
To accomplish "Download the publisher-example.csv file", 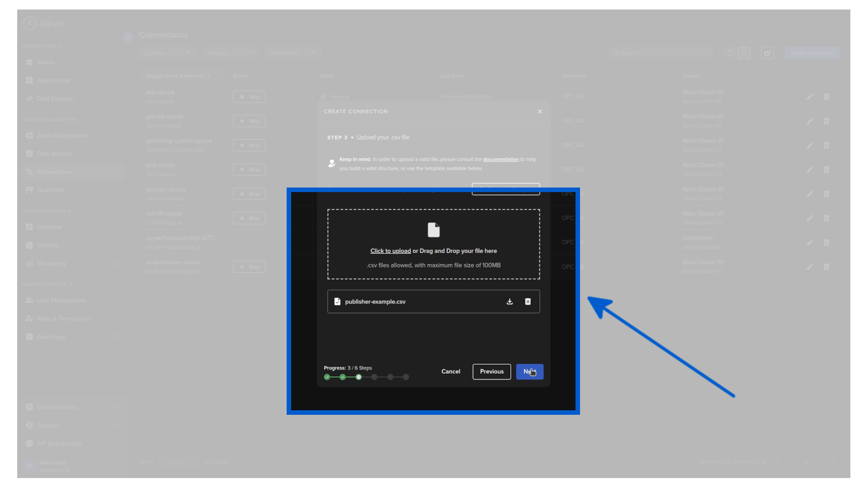I will point(509,301).
